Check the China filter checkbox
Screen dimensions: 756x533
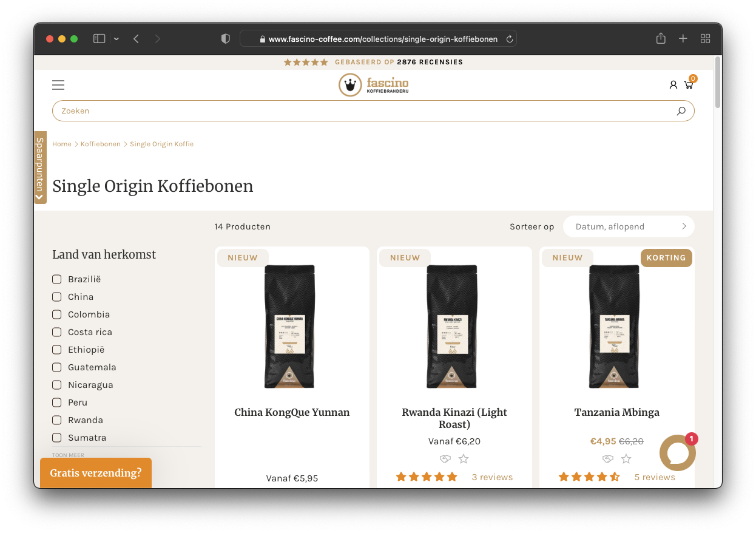coord(57,297)
